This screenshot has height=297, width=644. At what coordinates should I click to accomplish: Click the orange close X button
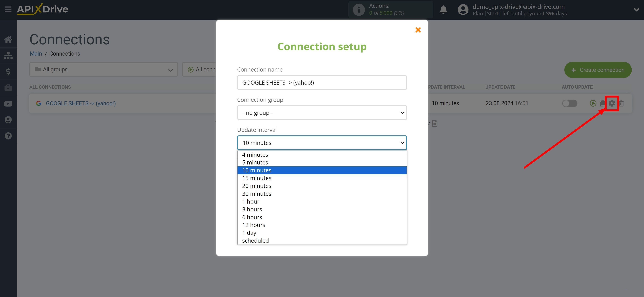coord(419,29)
